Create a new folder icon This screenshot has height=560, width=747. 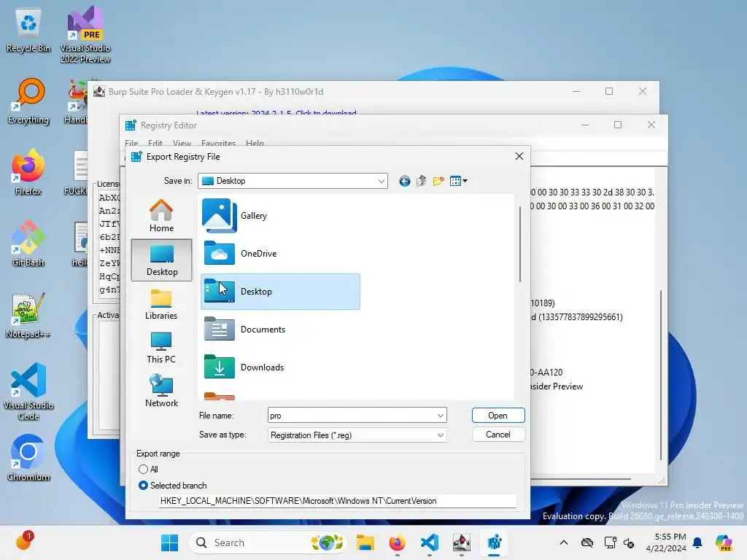[x=438, y=181]
